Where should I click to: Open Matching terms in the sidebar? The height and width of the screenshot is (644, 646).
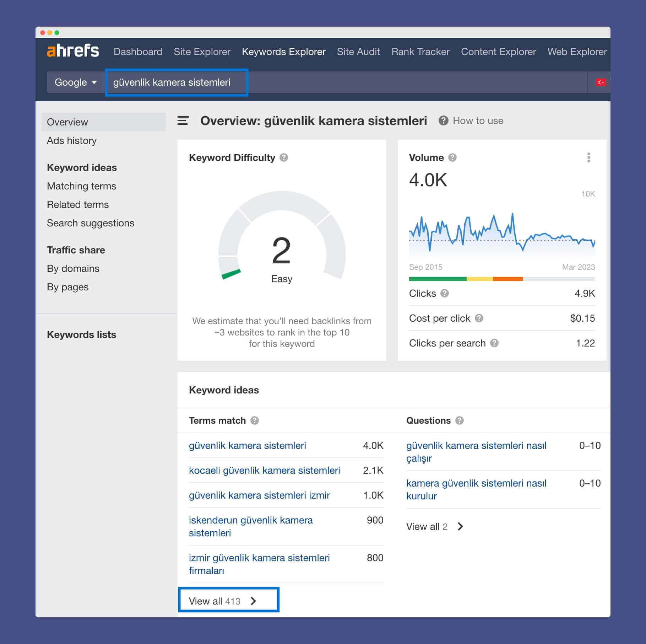pyautogui.click(x=81, y=186)
